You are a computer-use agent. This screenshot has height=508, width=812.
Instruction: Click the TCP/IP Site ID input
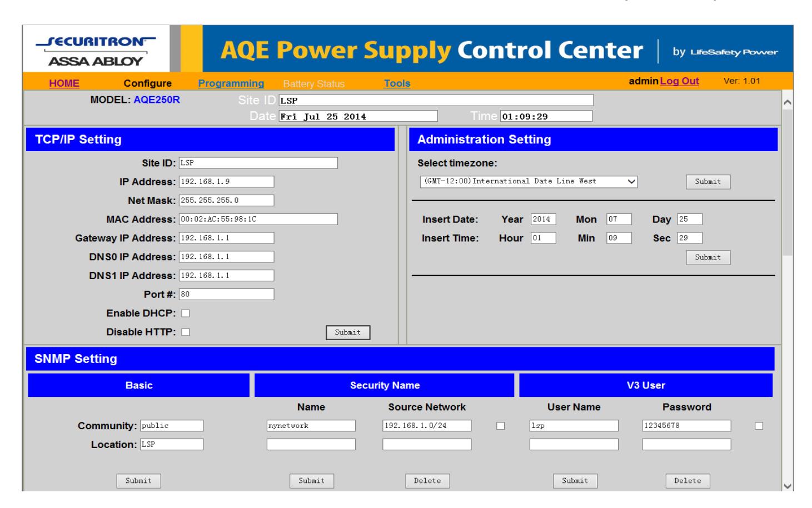pos(258,163)
